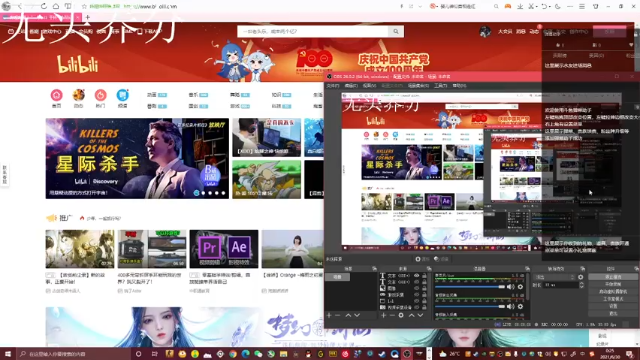Toggle lock on 视频采集设备 source
The image size is (640, 360).
click(424, 307)
